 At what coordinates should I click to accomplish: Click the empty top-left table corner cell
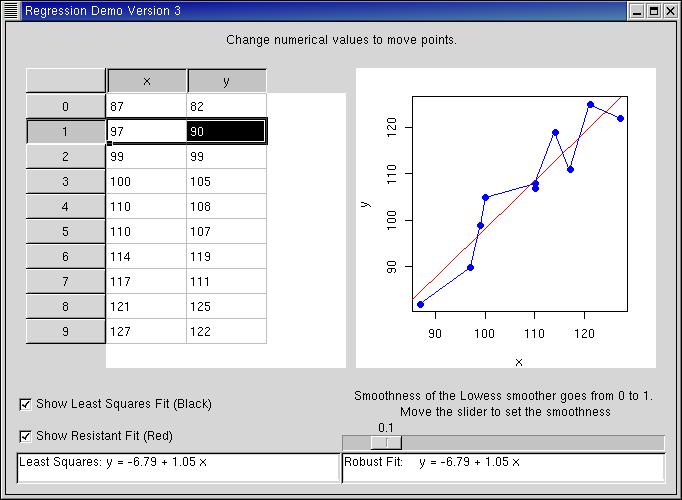point(66,81)
